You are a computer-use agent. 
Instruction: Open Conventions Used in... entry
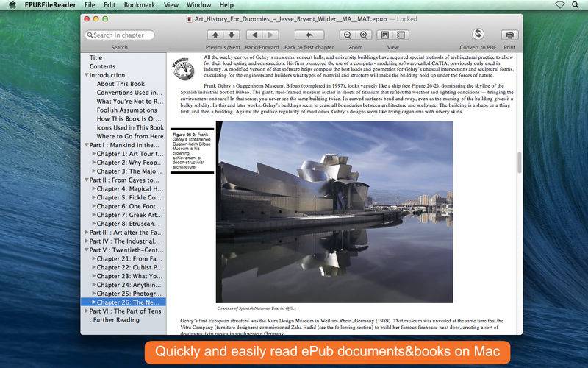pyautogui.click(x=129, y=93)
